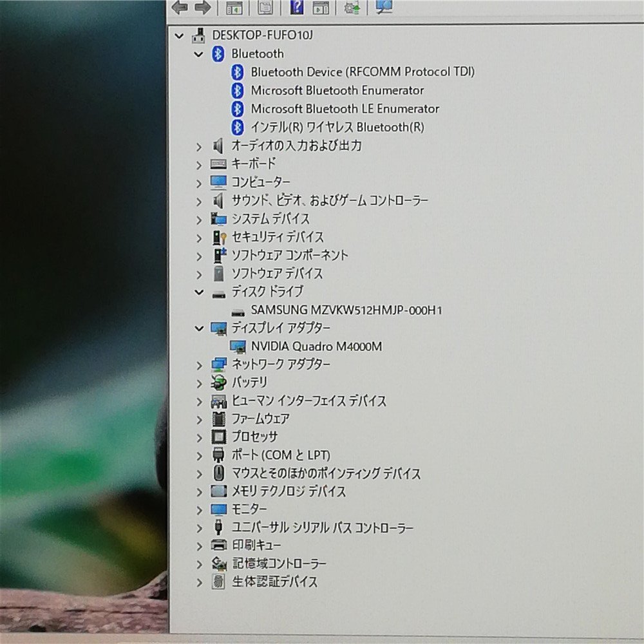
Task: Click the keyboard icon beside キーボード
Action: (x=218, y=164)
